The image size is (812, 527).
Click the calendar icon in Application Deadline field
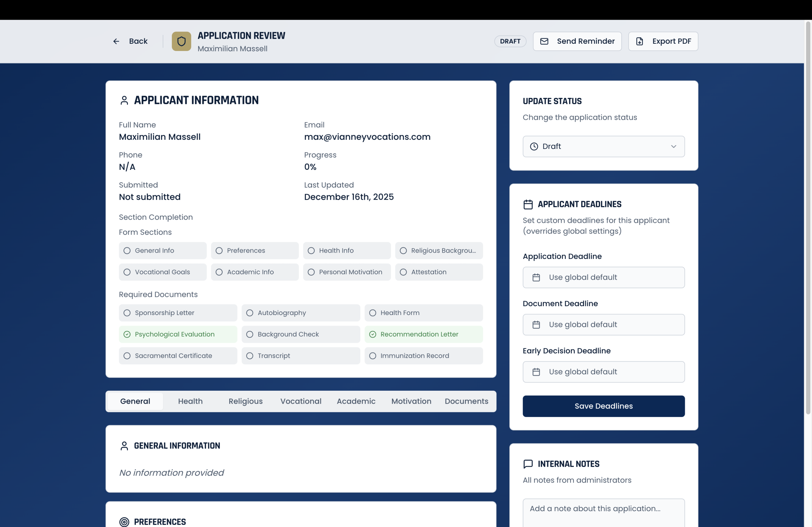tap(536, 278)
